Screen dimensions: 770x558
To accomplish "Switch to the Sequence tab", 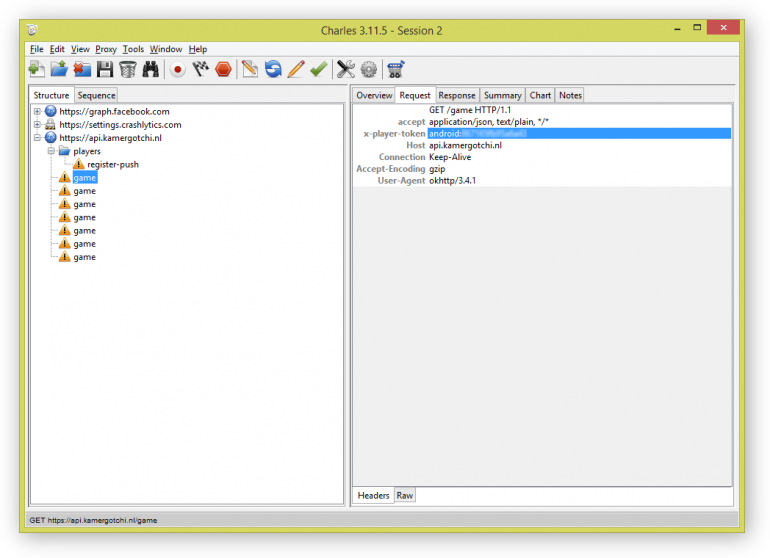I will (x=96, y=95).
